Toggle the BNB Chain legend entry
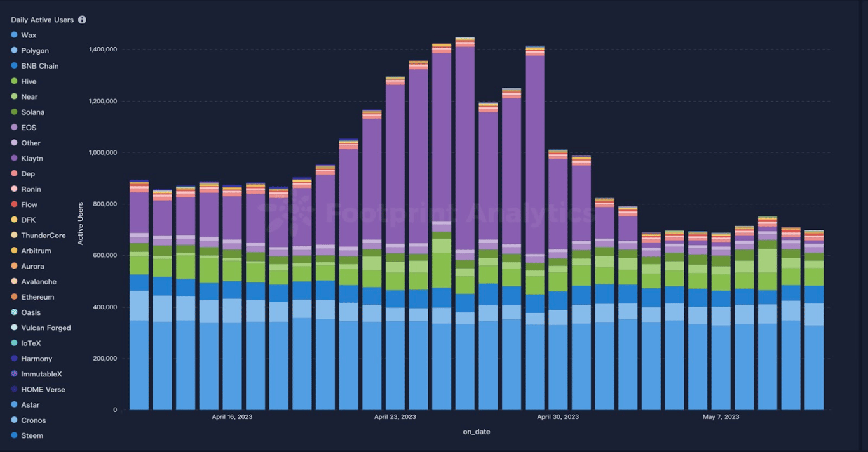The width and height of the screenshot is (868, 452). click(35, 66)
